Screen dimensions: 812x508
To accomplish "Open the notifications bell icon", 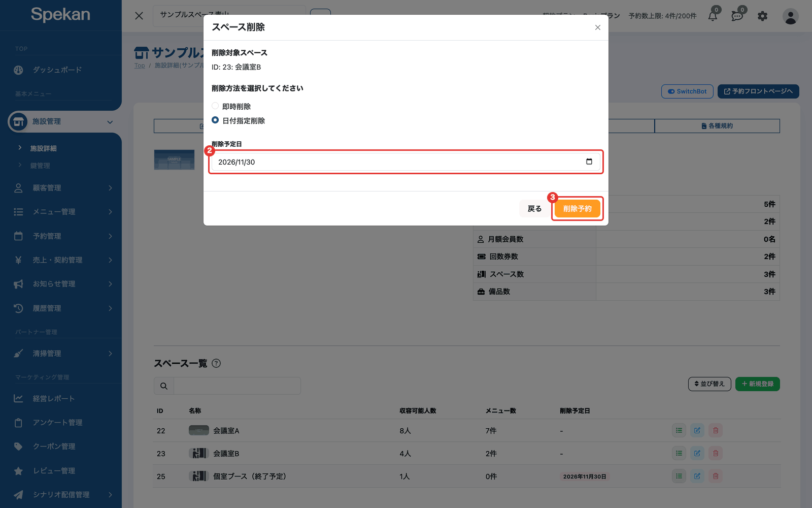I will pyautogui.click(x=713, y=16).
